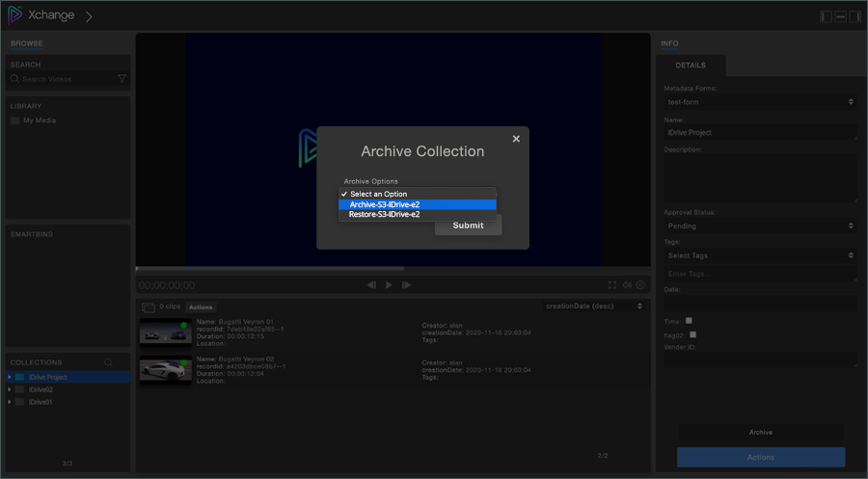Open the player settings gear
This screenshot has width=868, height=479.
pyautogui.click(x=640, y=285)
